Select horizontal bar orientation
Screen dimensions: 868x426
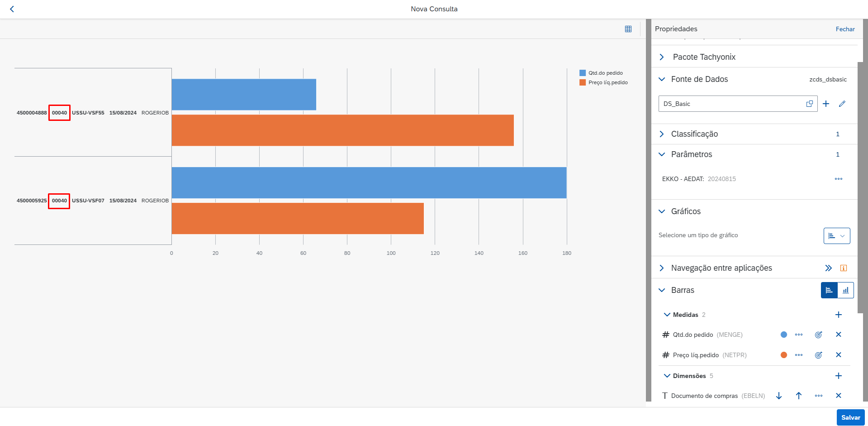[x=829, y=290]
